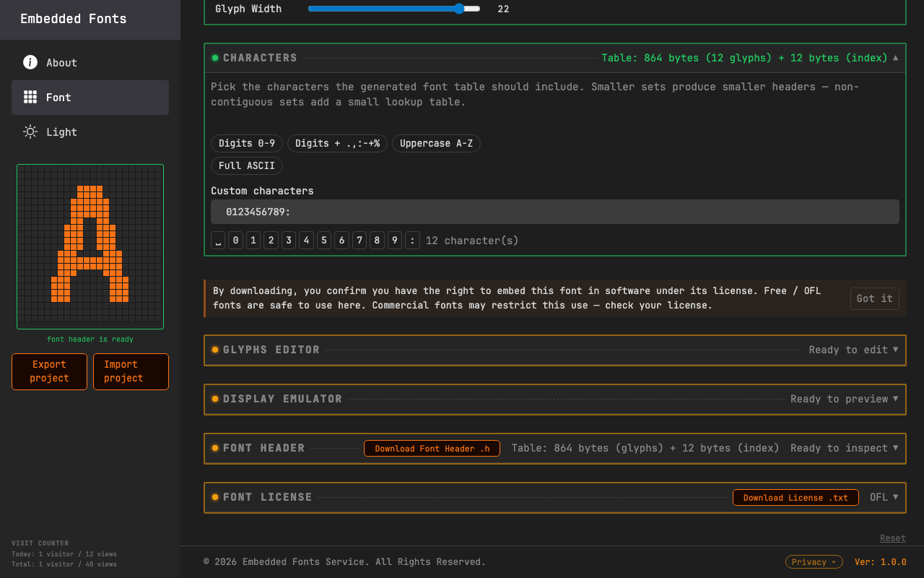Focus the Custom characters input field
The image size is (924, 578).
[555, 212]
